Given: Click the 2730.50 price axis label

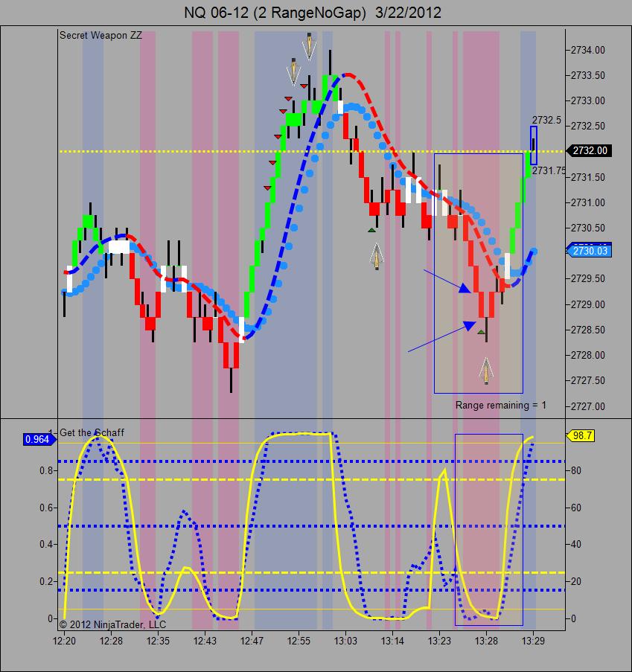Looking at the screenshot, I should [588, 228].
